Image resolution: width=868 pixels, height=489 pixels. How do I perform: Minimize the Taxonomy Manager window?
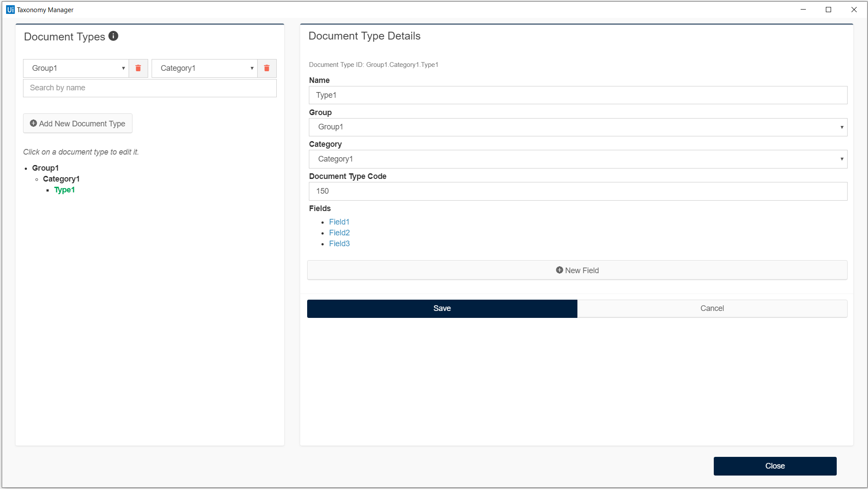[x=803, y=10]
